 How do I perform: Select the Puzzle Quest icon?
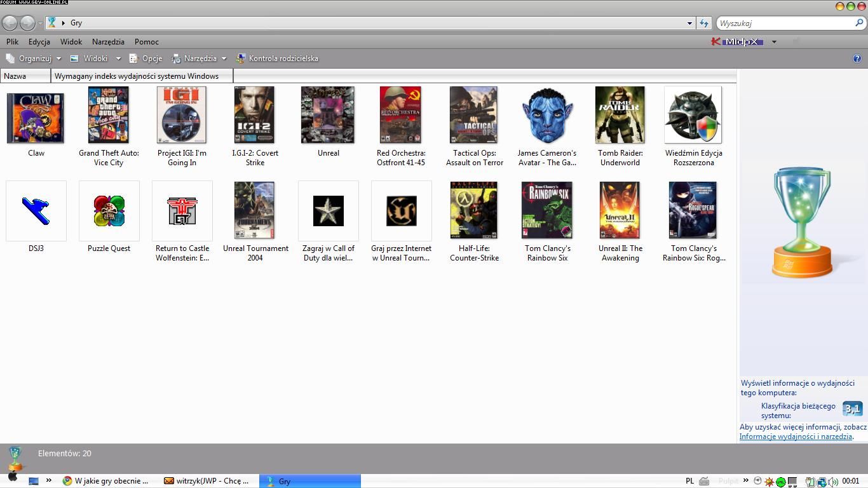(x=109, y=211)
